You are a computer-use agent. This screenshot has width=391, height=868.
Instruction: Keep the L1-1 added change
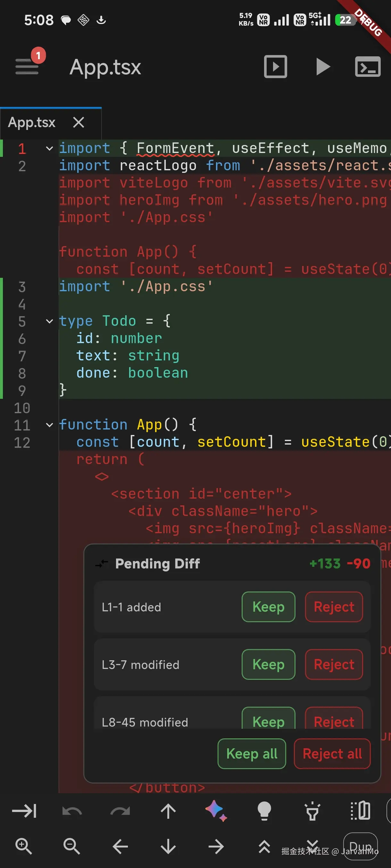click(x=268, y=607)
